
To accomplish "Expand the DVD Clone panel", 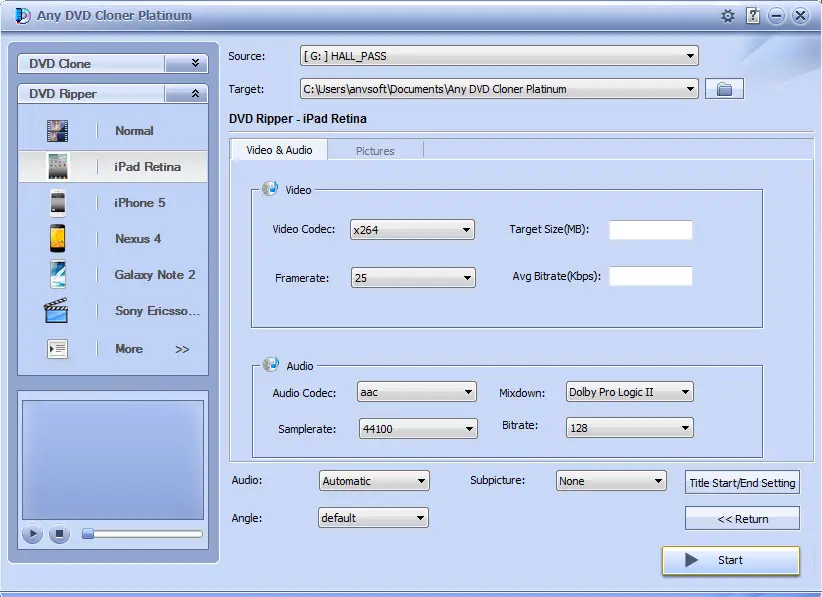I will (195, 63).
